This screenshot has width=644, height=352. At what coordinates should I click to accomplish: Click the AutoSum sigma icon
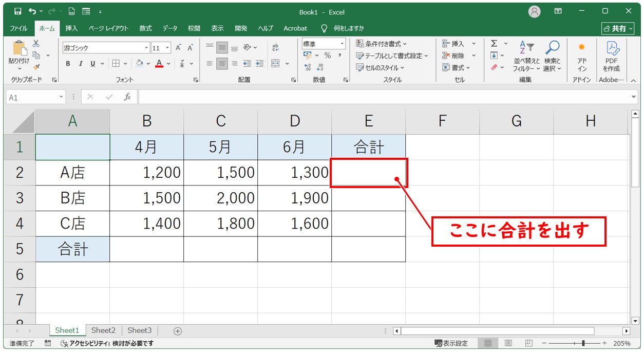click(x=494, y=44)
